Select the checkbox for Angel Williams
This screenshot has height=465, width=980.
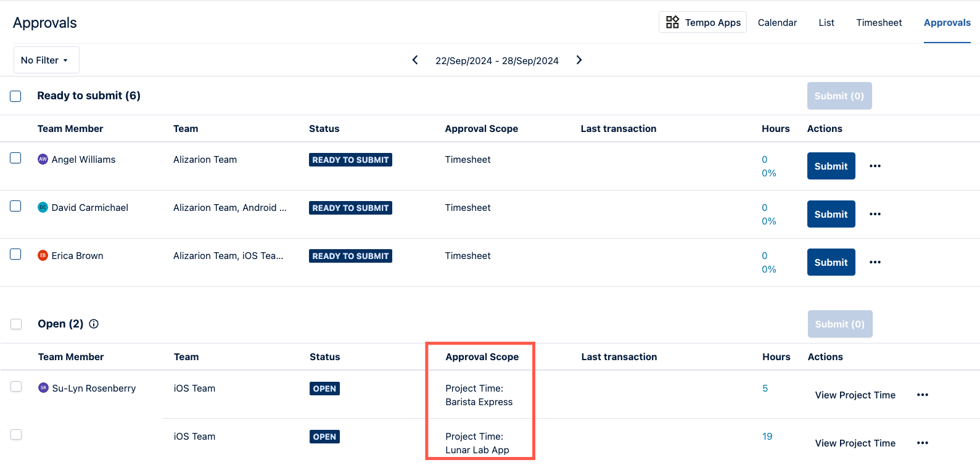click(x=16, y=158)
